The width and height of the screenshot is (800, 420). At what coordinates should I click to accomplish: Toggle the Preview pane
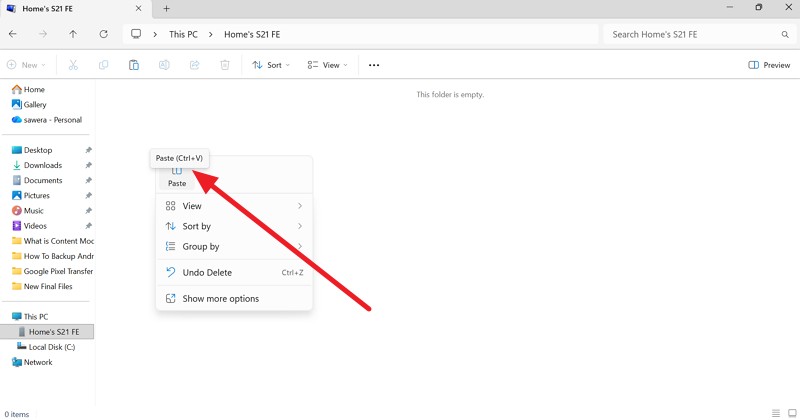pos(769,65)
